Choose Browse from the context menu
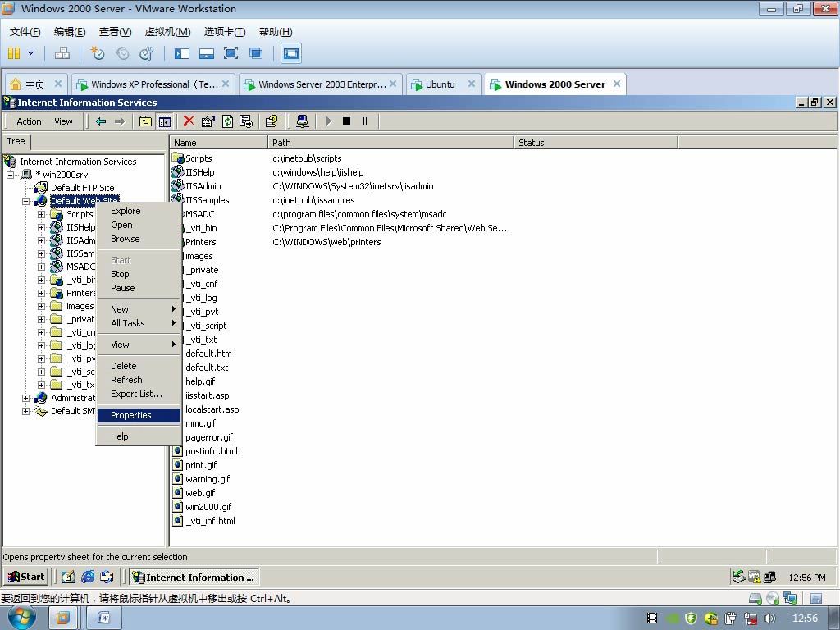This screenshot has height=630, width=840. pyautogui.click(x=139, y=239)
